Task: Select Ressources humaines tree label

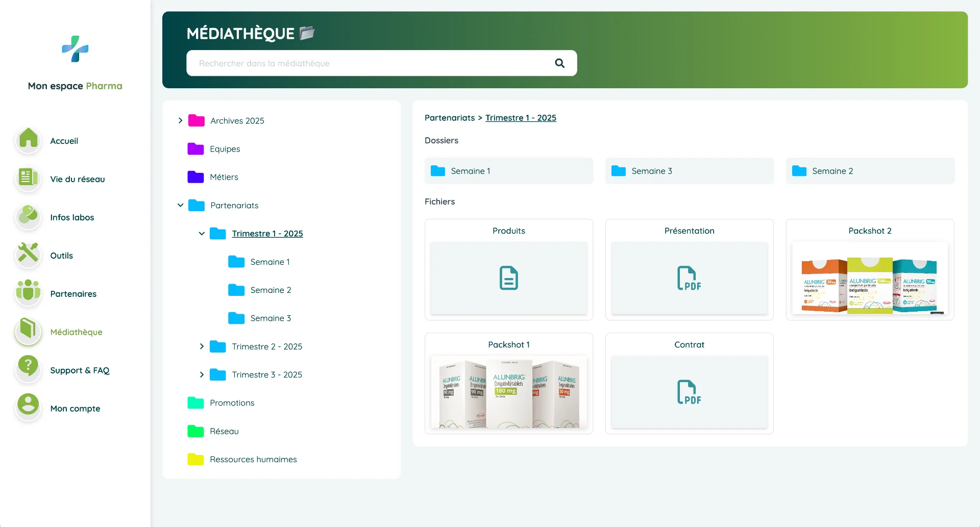Action: pos(253,460)
